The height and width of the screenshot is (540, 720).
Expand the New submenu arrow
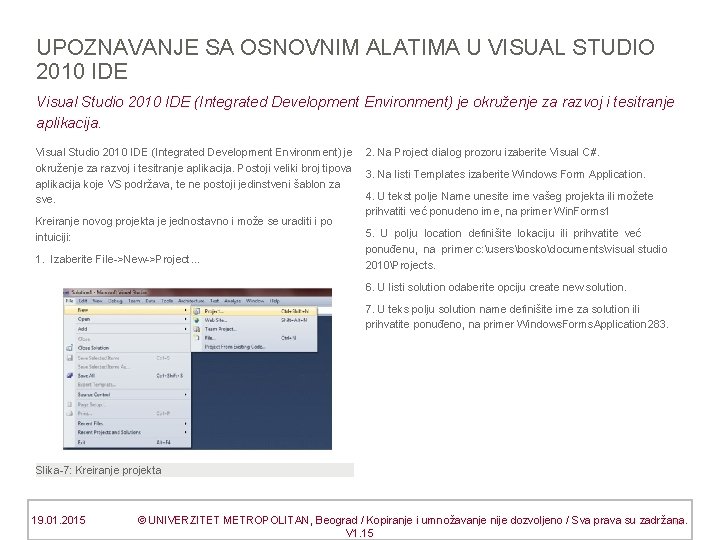coord(186,310)
